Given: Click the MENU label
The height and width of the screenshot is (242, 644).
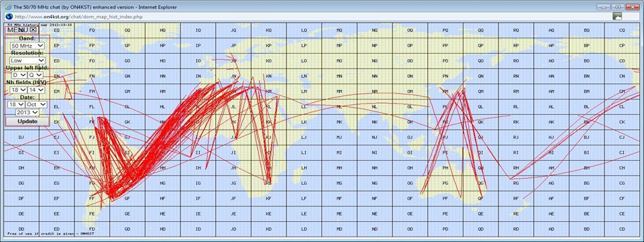Looking at the screenshot, I should (x=17, y=30).
